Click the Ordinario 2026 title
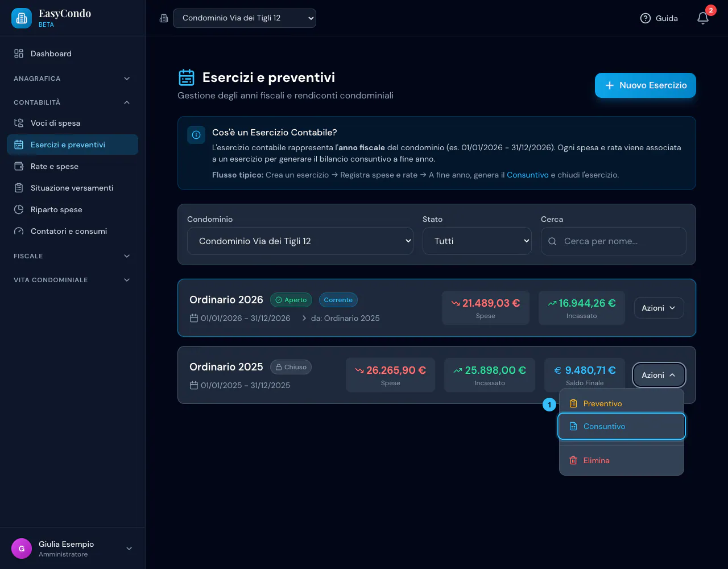Screen dimensions: 728x569 pos(226,300)
